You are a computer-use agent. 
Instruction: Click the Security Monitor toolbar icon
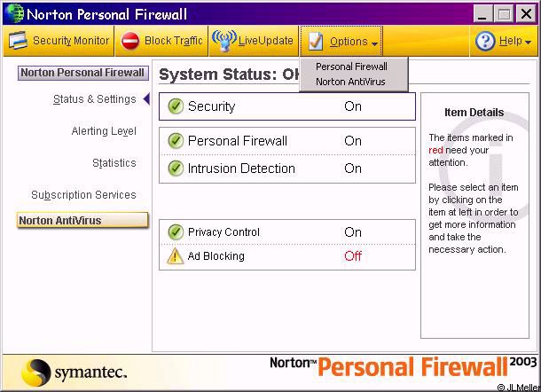pos(20,41)
